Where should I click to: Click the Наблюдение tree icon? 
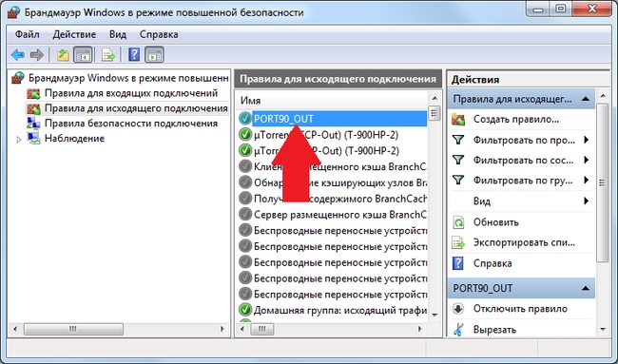click(x=33, y=138)
